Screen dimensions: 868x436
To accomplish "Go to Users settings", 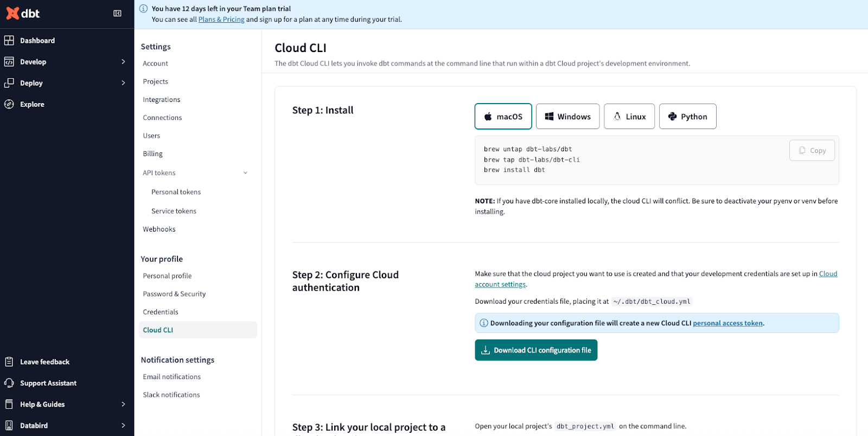I will (x=151, y=136).
